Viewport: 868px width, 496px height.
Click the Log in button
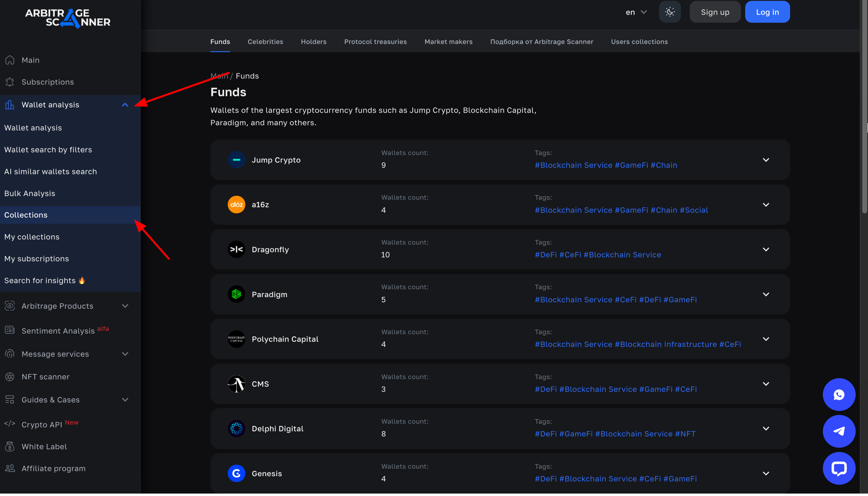coord(767,12)
